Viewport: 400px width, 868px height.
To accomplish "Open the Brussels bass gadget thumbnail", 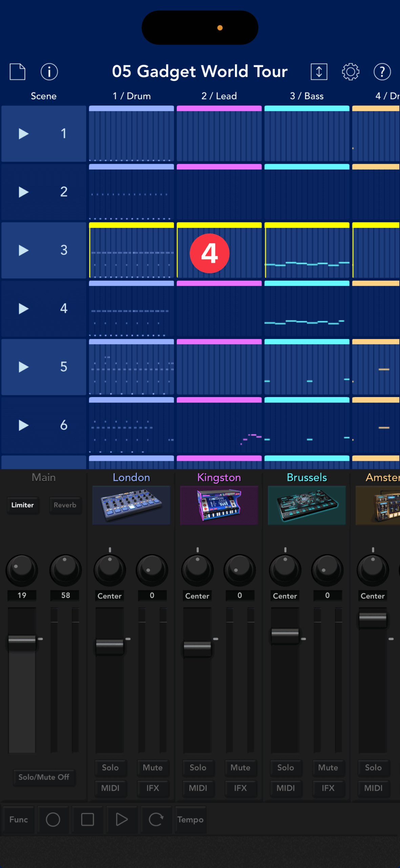I will pyautogui.click(x=307, y=505).
